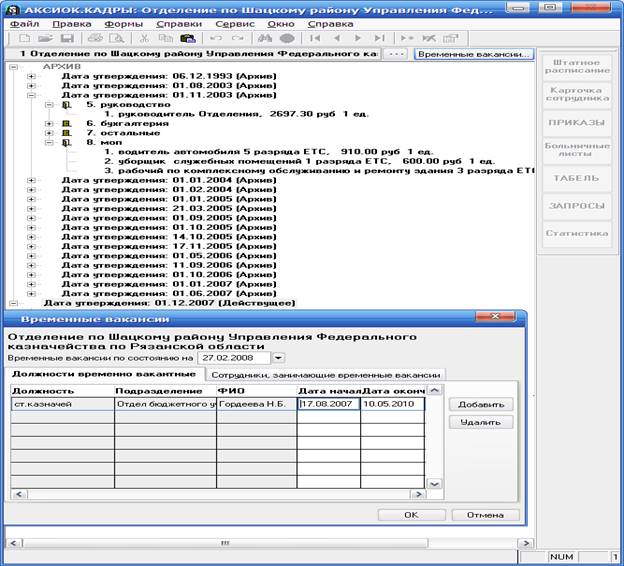Open the 'Формы' menu
The image size is (624, 566).
click(123, 22)
